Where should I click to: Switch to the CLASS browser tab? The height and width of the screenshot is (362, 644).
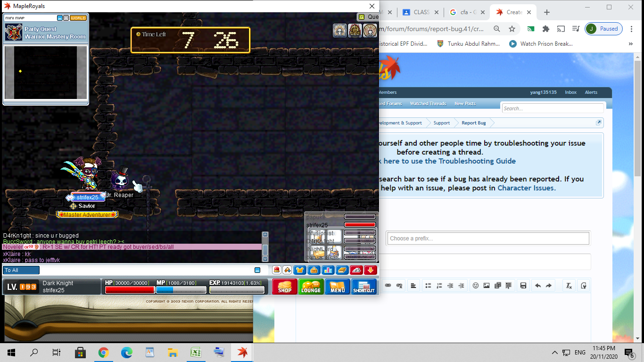point(421,12)
